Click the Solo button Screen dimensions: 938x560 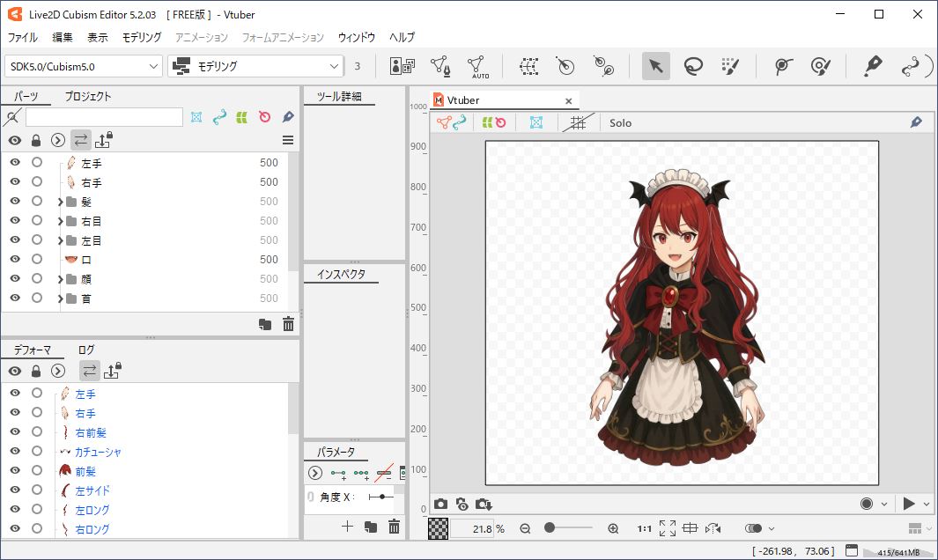click(x=620, y=123)
